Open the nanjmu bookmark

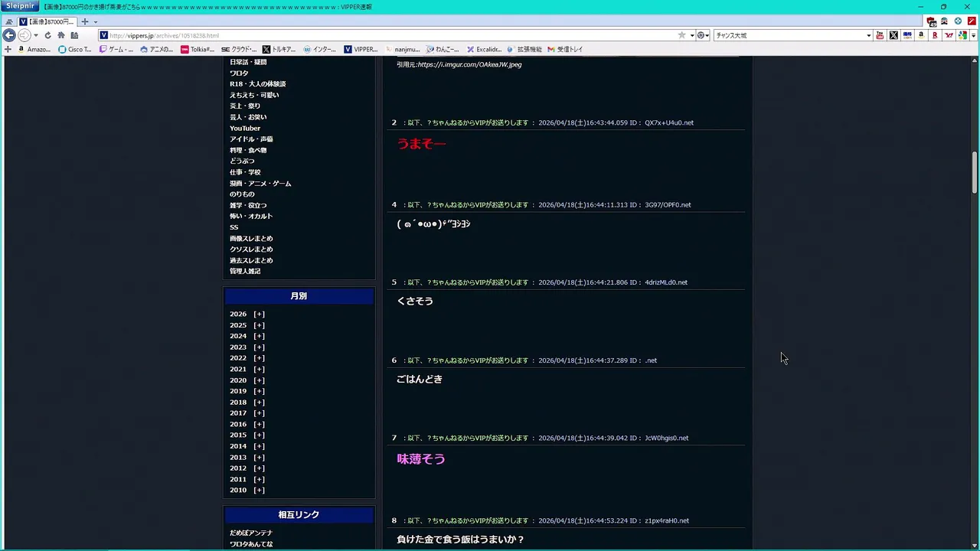click(403, 49)
